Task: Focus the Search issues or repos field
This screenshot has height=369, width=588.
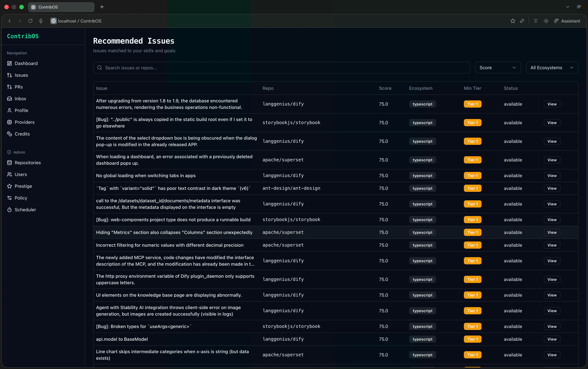Action: [x=281, y=68]
